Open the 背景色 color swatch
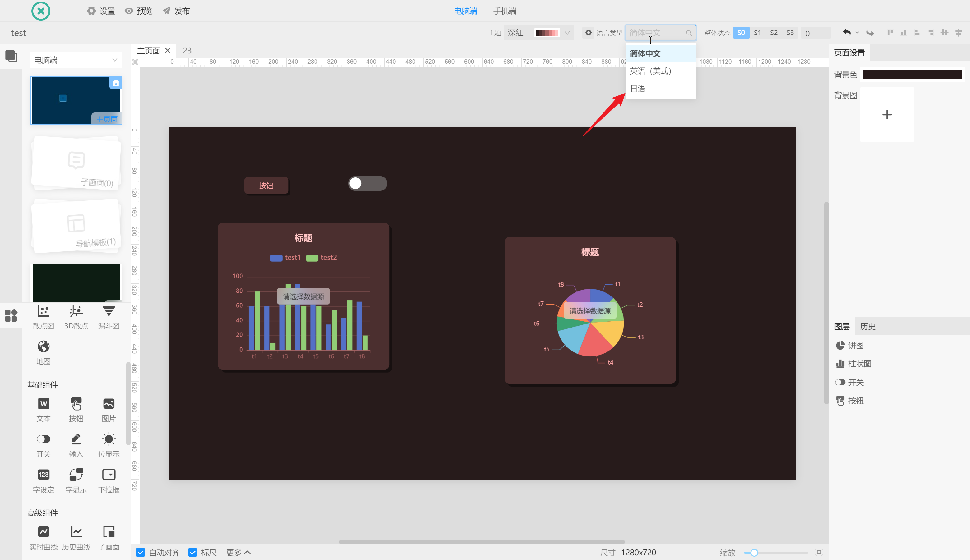This screenshot has width=970, height=560. 912,74
